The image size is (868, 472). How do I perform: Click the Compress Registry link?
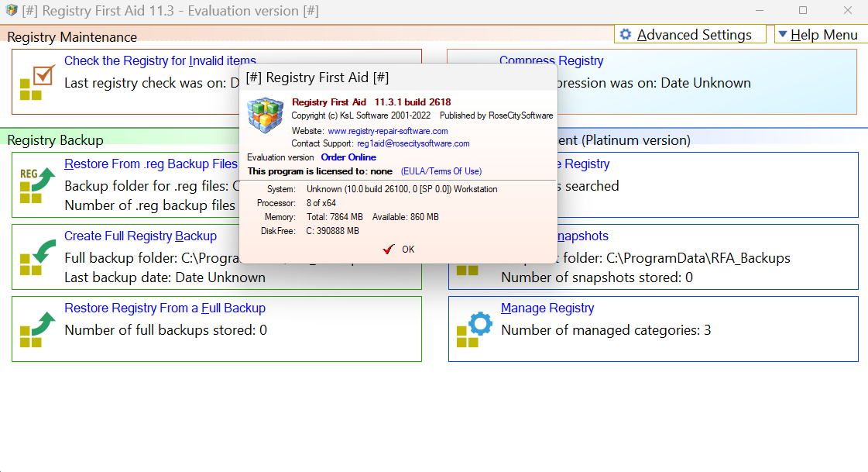(551, 60)
